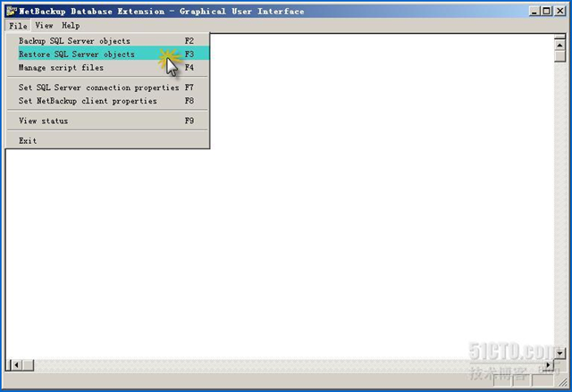Click the vertical scrollbar up arrow

pyautogui.click(x=559, y=45)
